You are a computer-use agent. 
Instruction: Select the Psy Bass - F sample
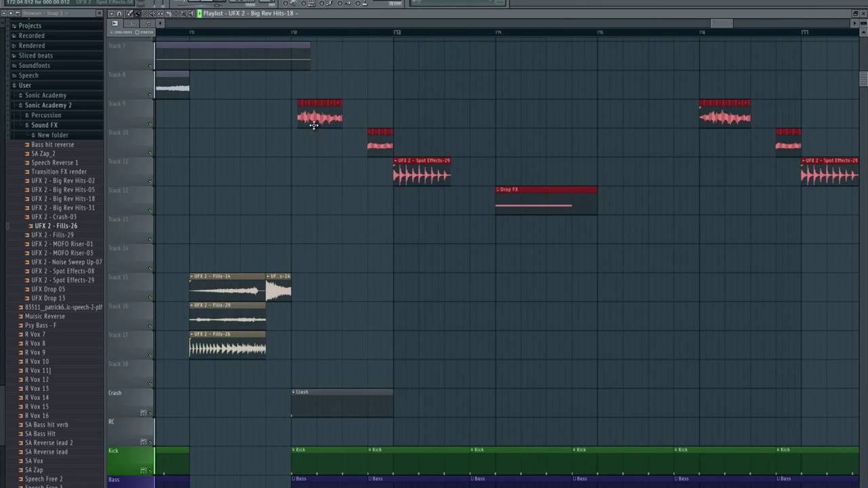(41, 325)
